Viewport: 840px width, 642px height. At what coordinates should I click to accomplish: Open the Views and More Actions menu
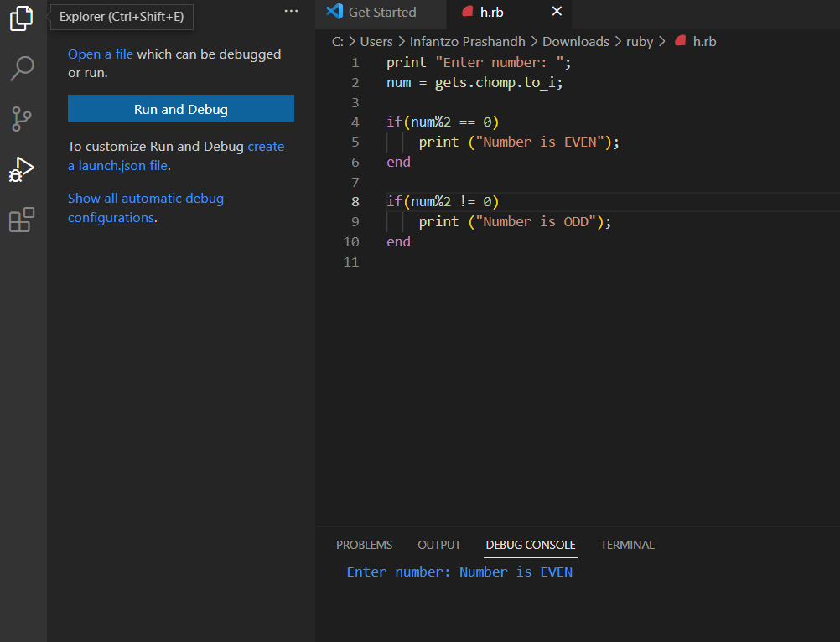click(x=291, y=10)
